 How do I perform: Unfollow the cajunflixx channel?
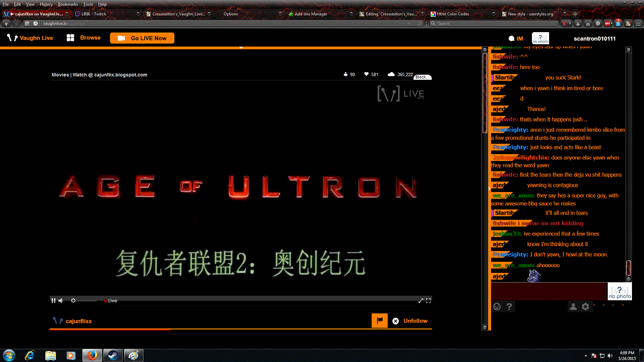410,321
